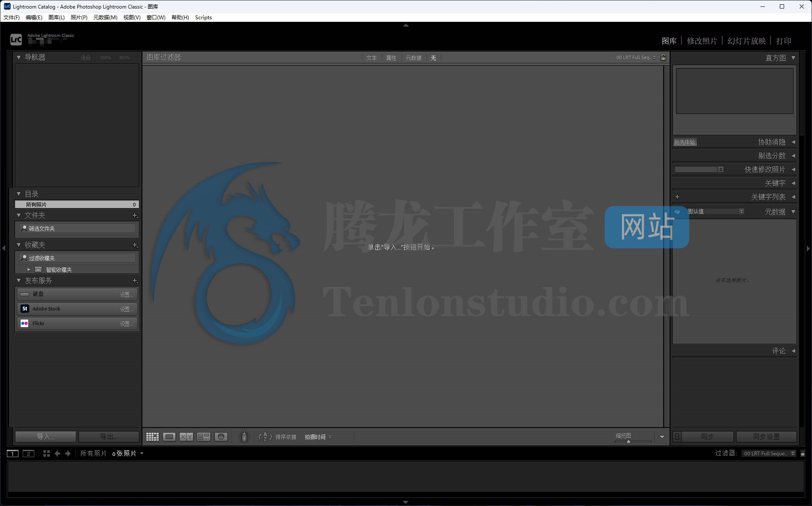The width and height of the screenshot is (812, 506).
Task: Adjust the 缩览图 thumbnail size slider
Action: (x=628, y=441)
